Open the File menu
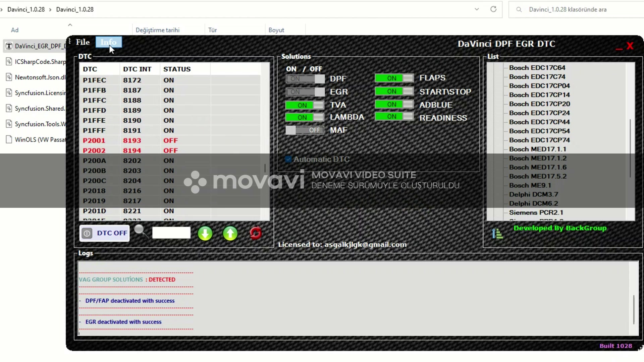This screenshot has height=362, width=644. [x=82, y=42]
